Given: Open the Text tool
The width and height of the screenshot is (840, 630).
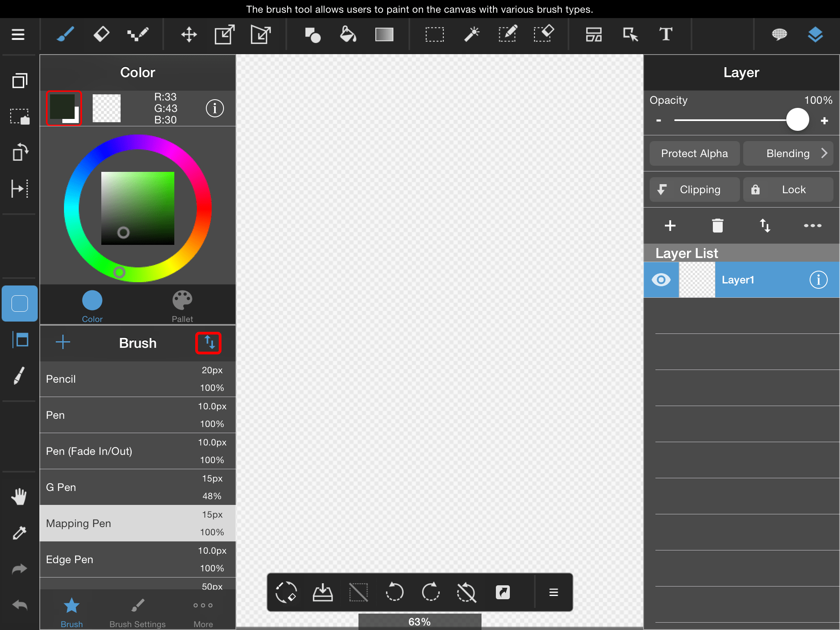Looking at the screenshot, I should coord(665,34).
